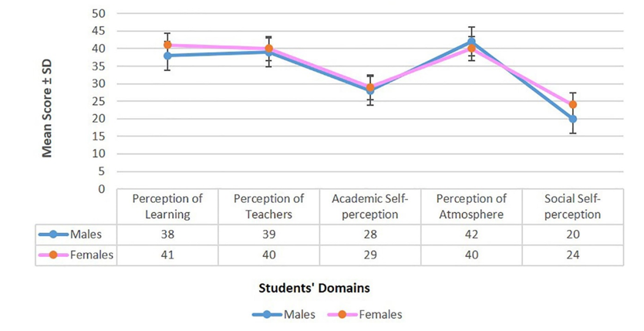
Task: Click the Males legend marker below the chart
Action: (267, 314)
